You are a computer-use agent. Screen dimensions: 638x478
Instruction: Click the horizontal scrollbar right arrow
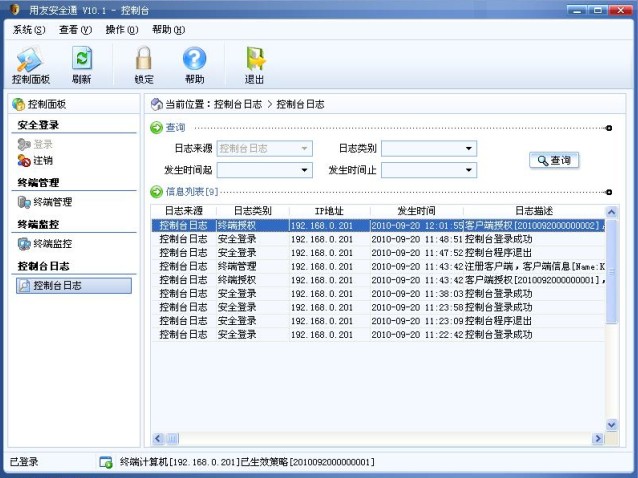tap(598, 438)
